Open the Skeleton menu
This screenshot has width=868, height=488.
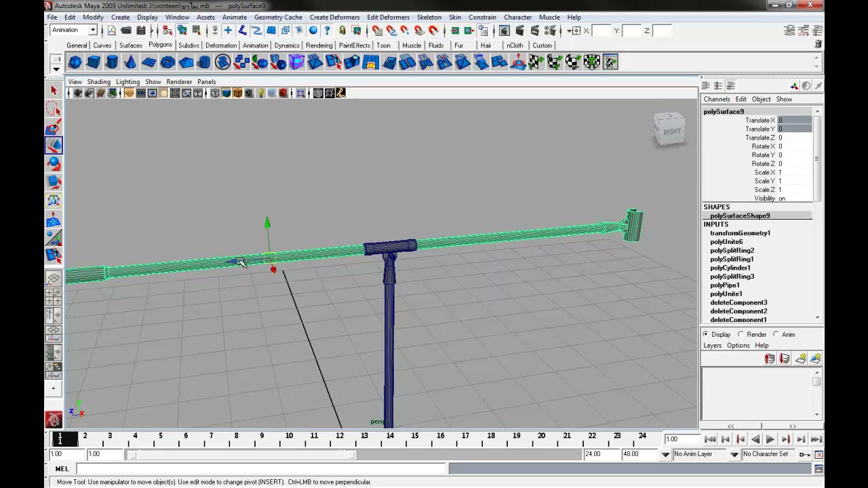tap(429, 17)
